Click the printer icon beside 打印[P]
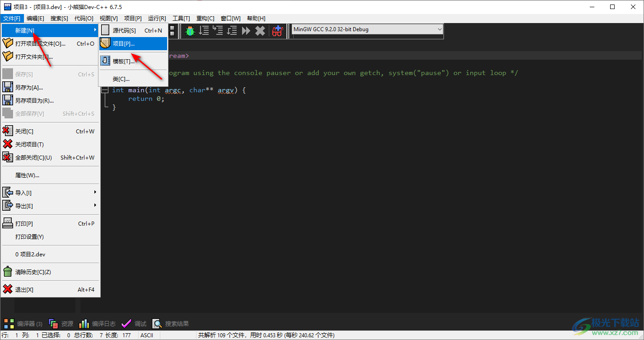The height and width of the screenshot is (340, 644). point(8,223)
